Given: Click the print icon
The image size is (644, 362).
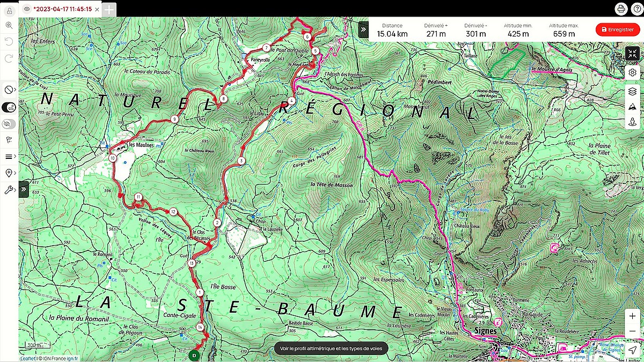Looking at the screenshot, I should 621,9.
